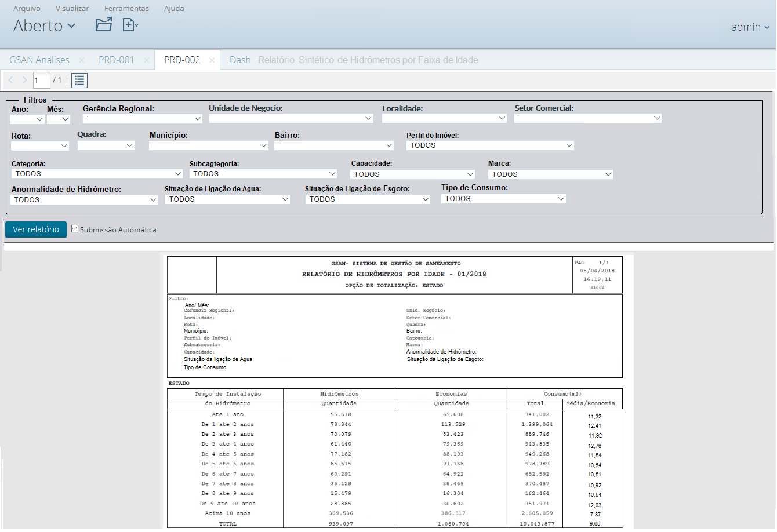Click the page number input field
The height and width of the screenshot is (532, 777).
(41, 80)
